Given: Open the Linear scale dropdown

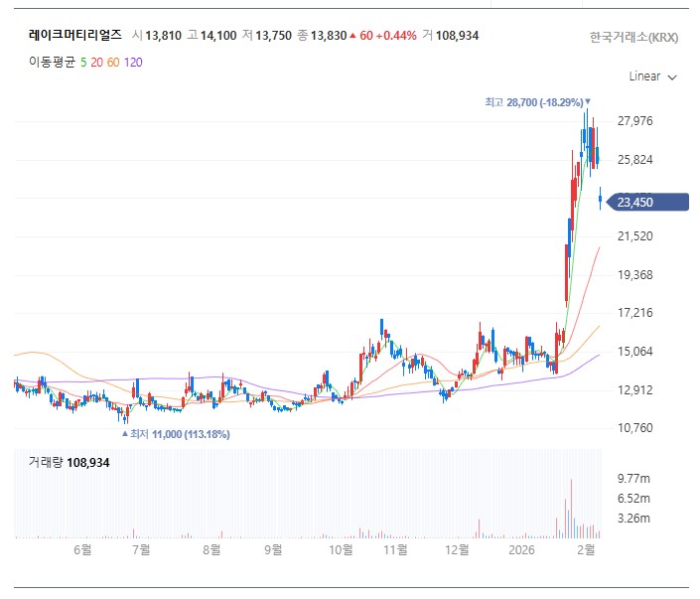Looking at the screenshot, I should coord(652,76).
